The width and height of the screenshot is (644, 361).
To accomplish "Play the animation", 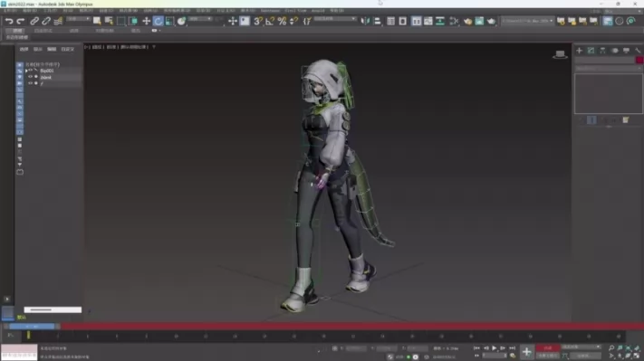I will pyautogui.click(x=494, y=347).
